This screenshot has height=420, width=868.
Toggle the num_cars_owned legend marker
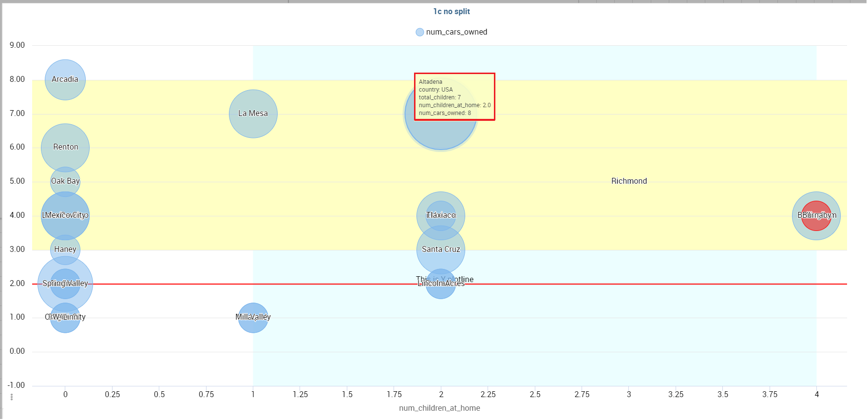click(x=420, y=32)
